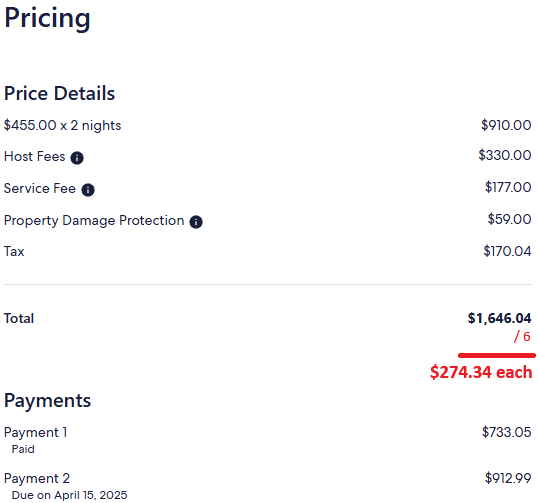
Task: Select the $733.05 payment amount
Action: click(x=507, y=432)
